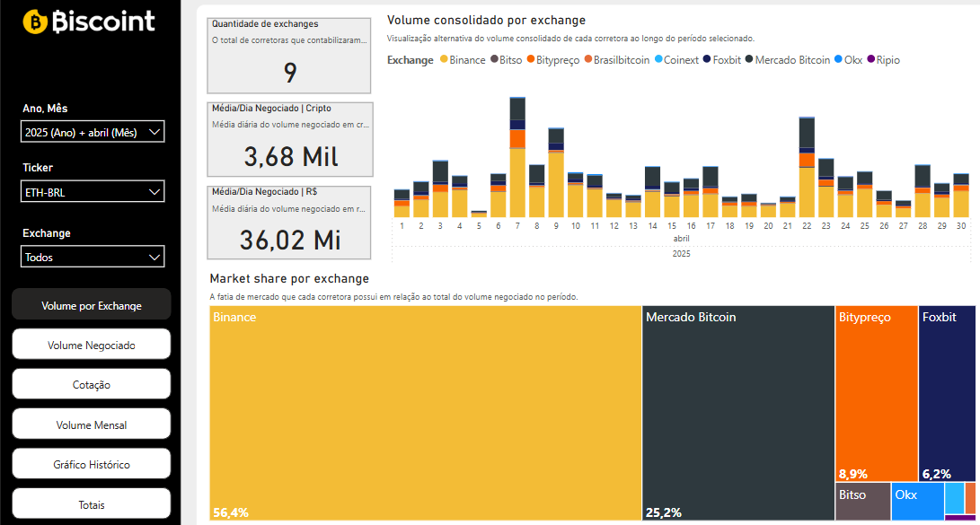Click the day 3 bar in chart
This screenshot has width=980, height=525.
pos(441,189)
